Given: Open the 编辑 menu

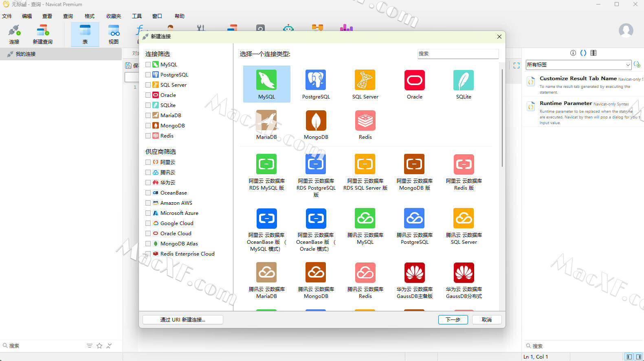Looking at the screenshot, I should 27,16.
